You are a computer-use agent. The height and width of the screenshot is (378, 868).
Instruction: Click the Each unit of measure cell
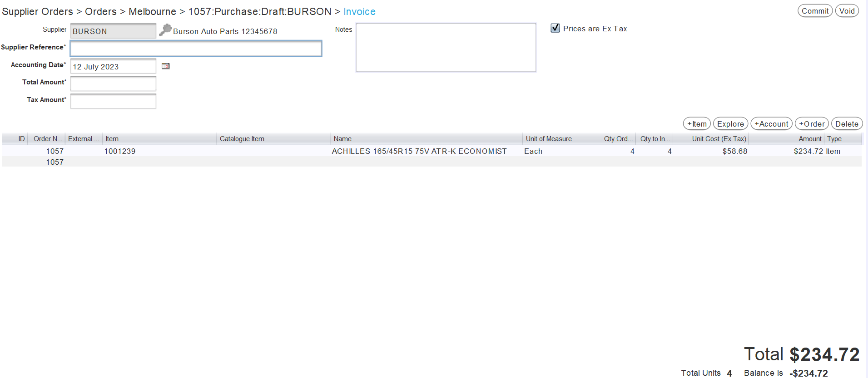click(x=533, y=151)
